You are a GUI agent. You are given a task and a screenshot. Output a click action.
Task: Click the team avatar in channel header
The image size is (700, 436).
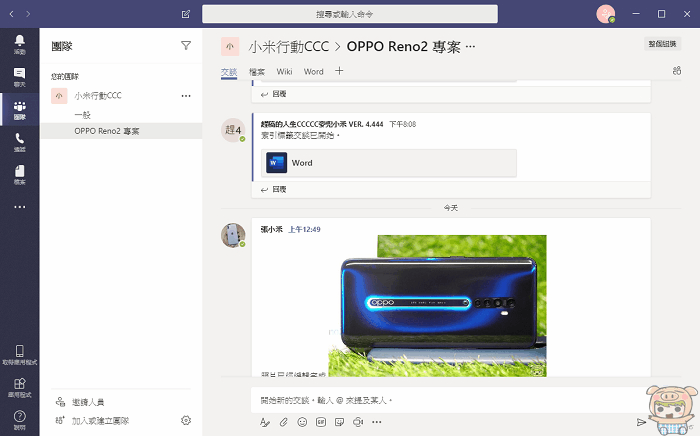pos(230,46)
